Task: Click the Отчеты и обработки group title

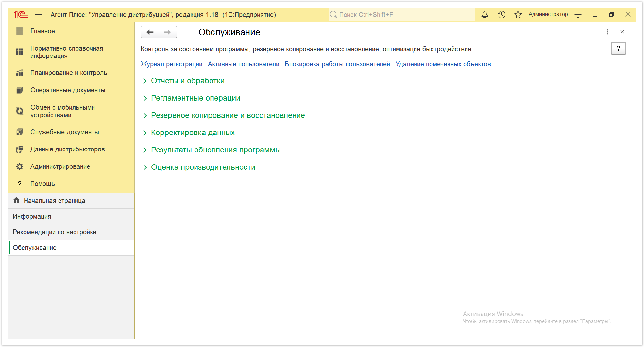Action: (188, 81)
